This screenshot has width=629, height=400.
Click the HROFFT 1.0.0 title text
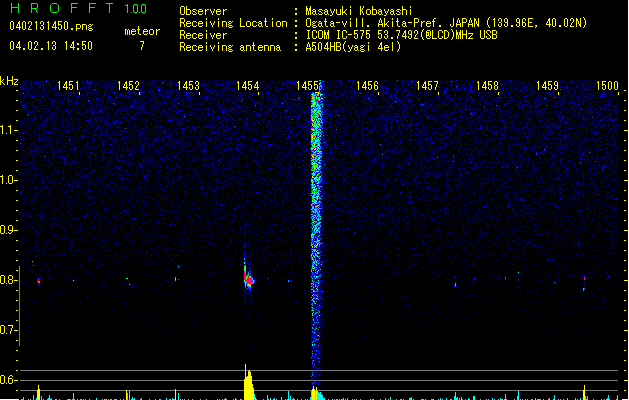79,8
